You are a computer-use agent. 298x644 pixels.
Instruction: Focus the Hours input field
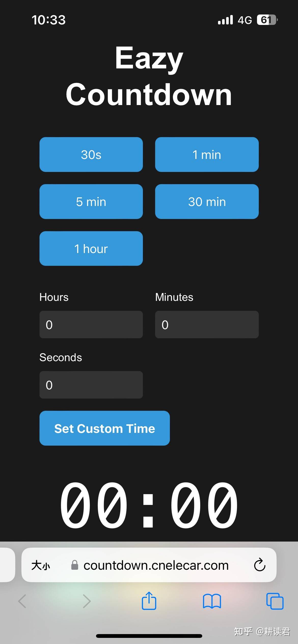pos(91,325)
